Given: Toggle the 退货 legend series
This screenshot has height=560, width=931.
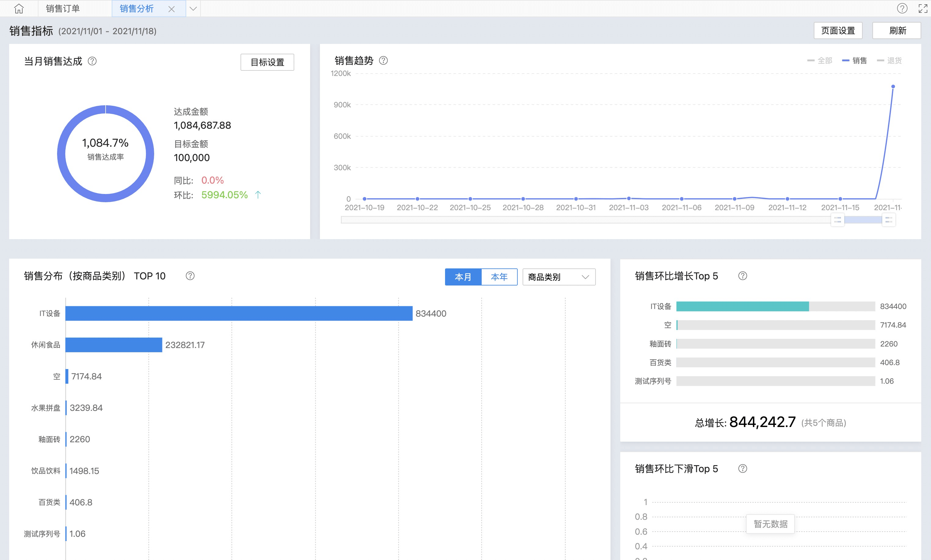Looking at the screenshot, I should click(x=889, y=60).
